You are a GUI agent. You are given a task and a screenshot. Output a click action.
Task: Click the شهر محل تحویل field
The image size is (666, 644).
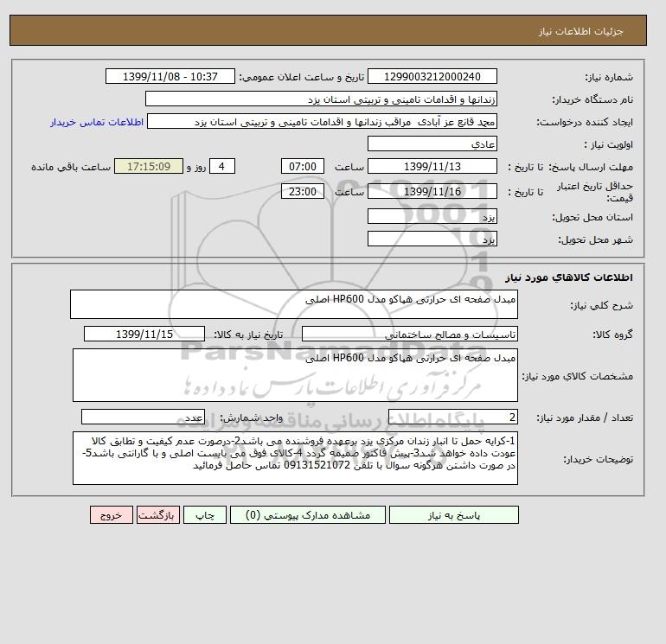click(432, 239)
